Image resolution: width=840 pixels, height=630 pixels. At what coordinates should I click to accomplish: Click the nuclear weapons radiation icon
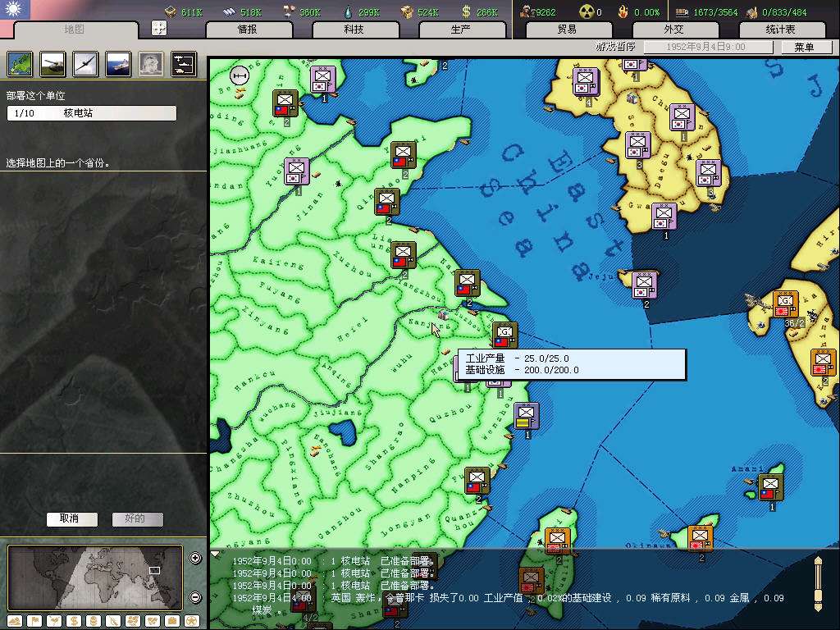coord(587,11)
